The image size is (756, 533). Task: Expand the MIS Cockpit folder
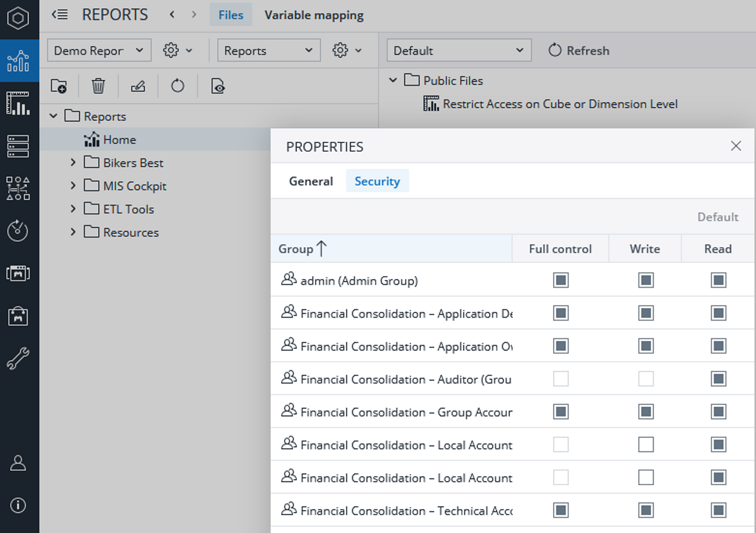point(73,186)
